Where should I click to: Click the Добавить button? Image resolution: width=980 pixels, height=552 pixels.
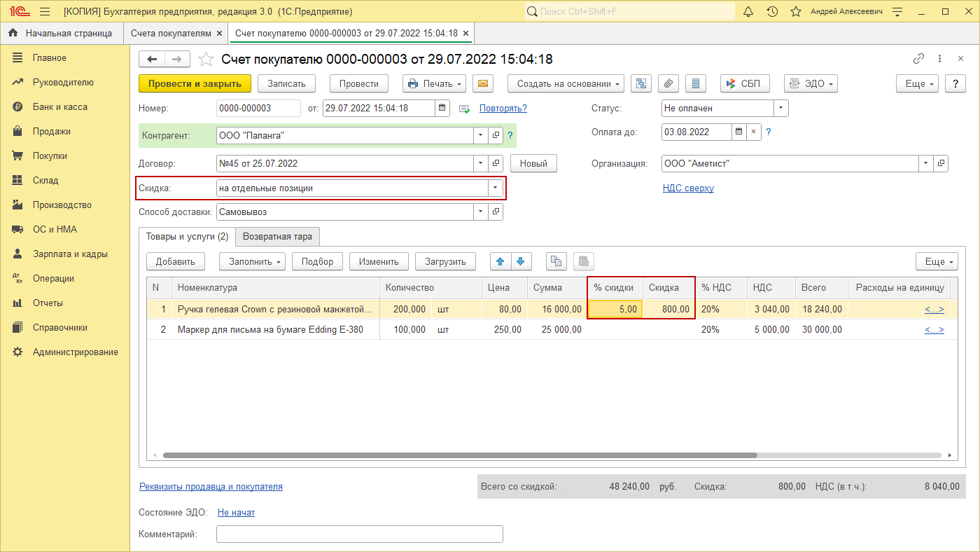tap(175, 261)
